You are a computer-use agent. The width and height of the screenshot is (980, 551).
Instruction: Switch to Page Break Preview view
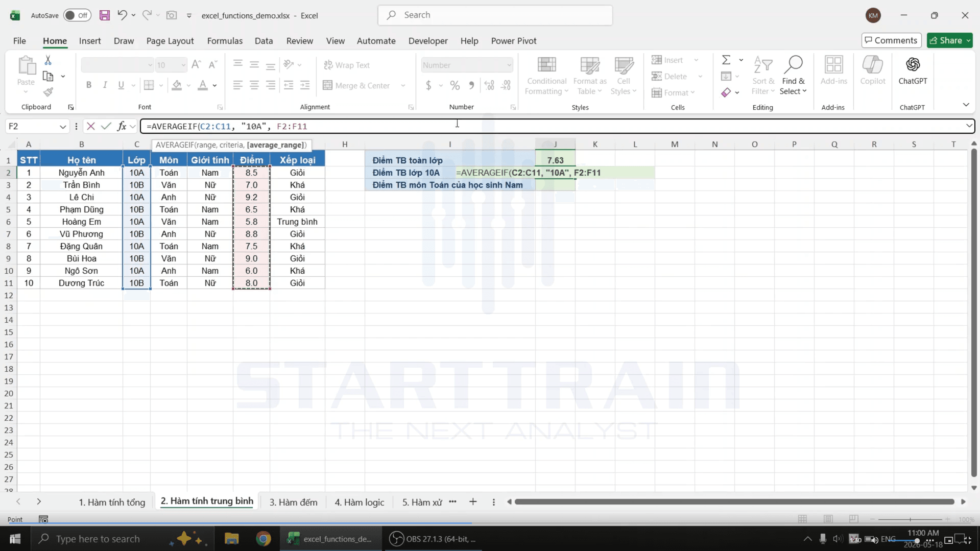coord(853,519)
